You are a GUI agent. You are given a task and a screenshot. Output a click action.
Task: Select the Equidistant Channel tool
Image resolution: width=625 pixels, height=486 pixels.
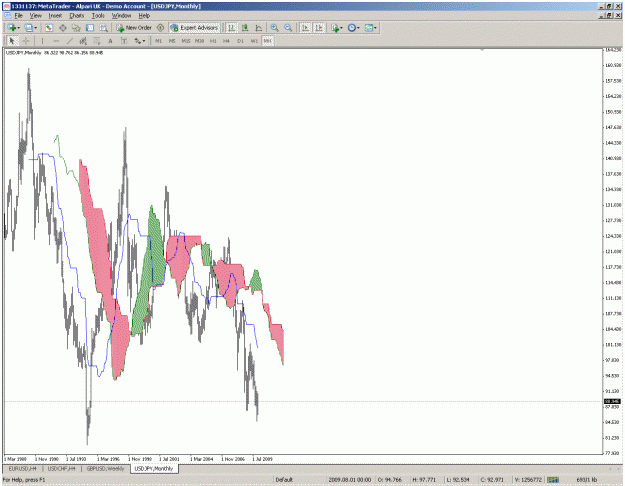(83, 41)
